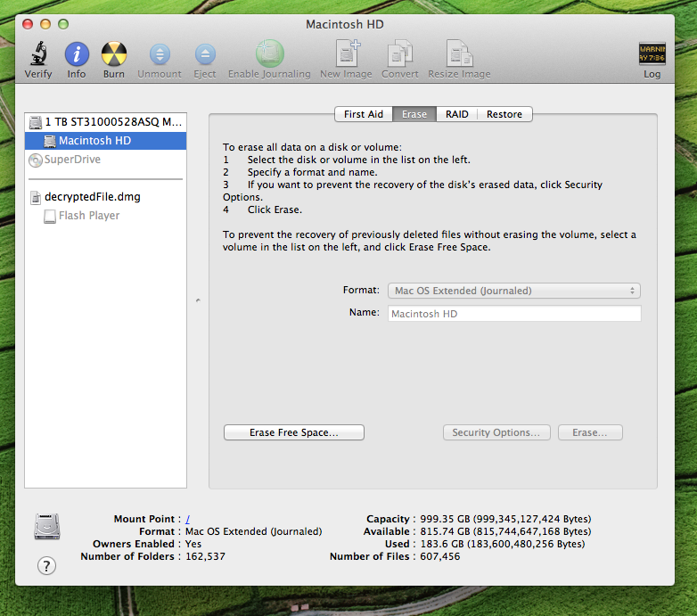Click the Verify microscope icon
The height and width of the screenshot is (616, 697).
tap(38, 53)
